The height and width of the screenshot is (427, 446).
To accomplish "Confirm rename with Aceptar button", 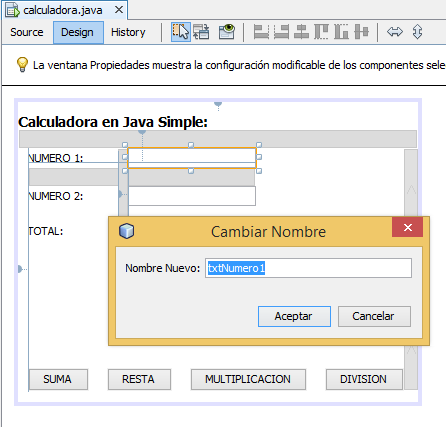I will (x=294, y=316).
